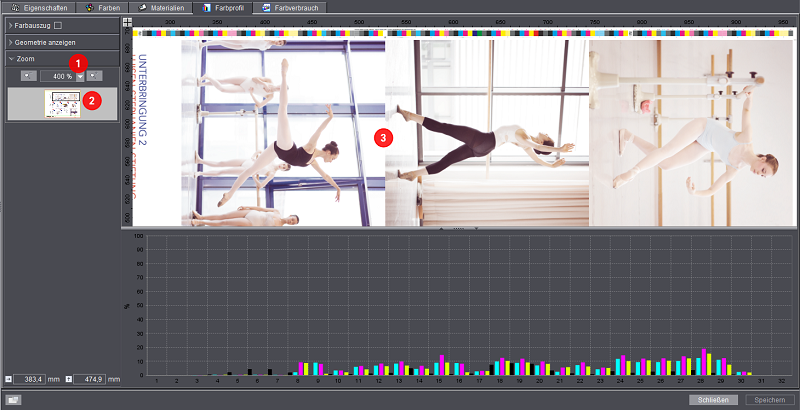Expand the Farbauszug section
Screen dimensions: 800x410
[x=11, y=25]
